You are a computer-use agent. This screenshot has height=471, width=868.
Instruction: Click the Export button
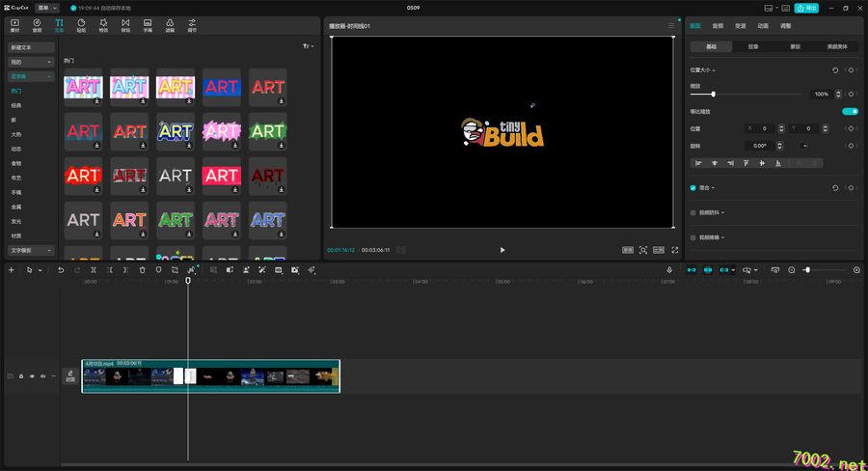pos(807,8)
